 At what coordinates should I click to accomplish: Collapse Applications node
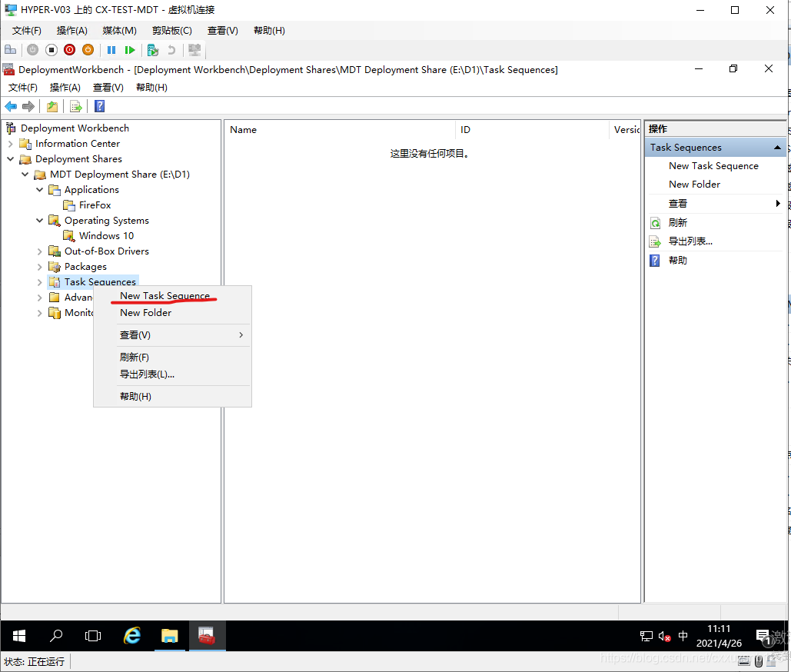[x=39, y=190]
